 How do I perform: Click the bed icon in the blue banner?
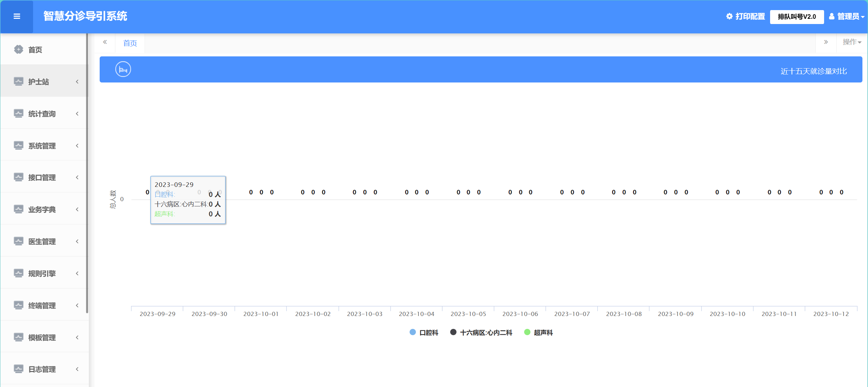[x=123, y=69]
